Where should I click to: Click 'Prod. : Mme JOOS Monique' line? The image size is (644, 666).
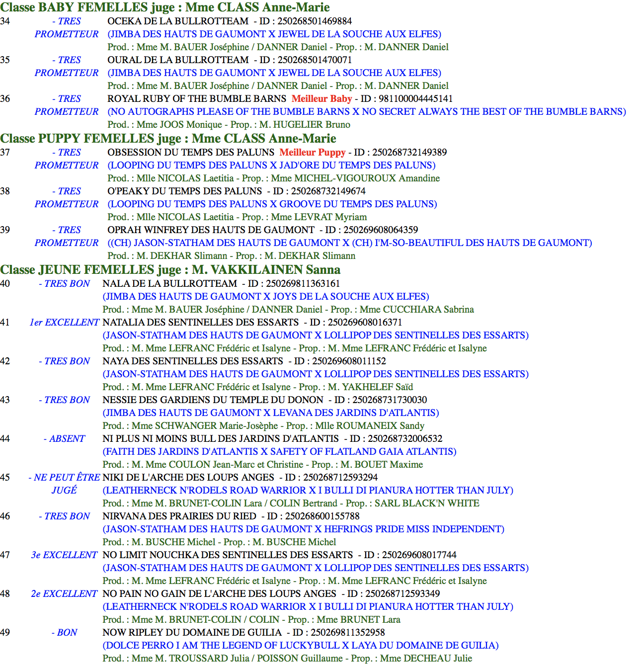click(x=229, y=124)
